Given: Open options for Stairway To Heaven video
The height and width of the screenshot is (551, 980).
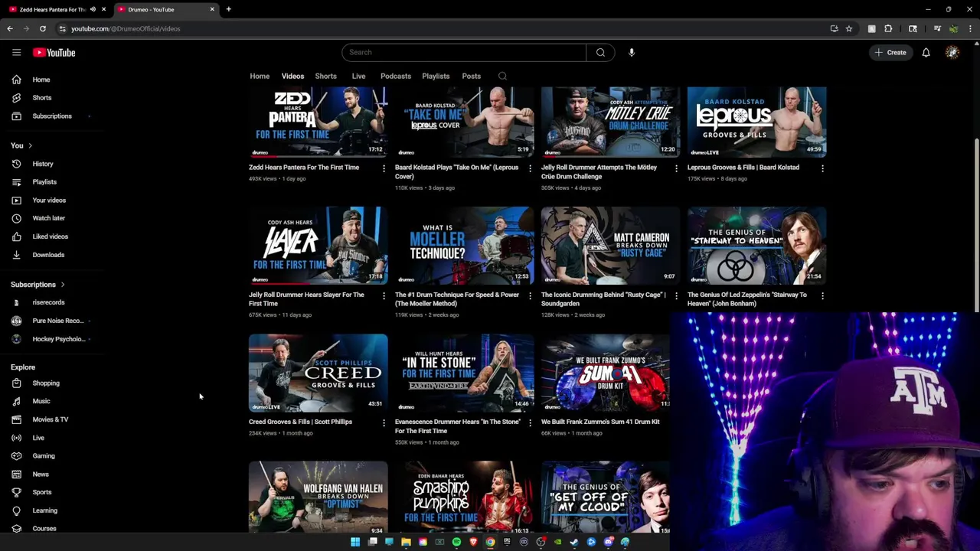Looking at the screenshot, I should click(x=822, y=295).
